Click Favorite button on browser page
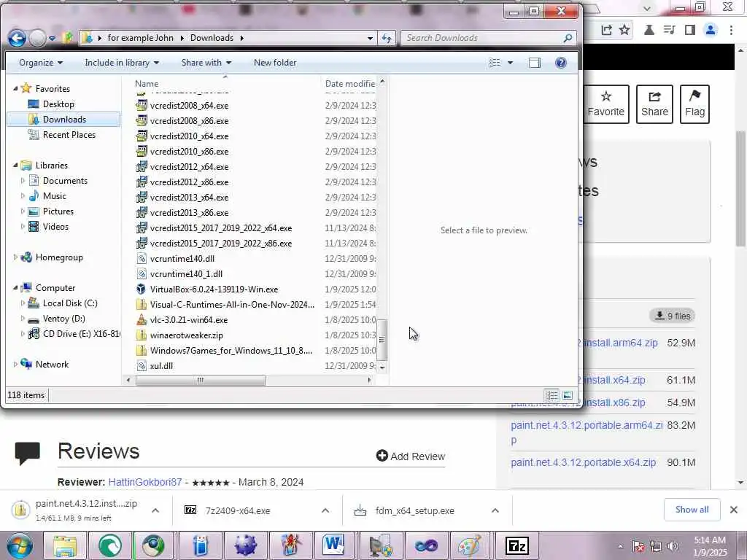The height and width of the screenshot is (560, 747). click(605, 104)
